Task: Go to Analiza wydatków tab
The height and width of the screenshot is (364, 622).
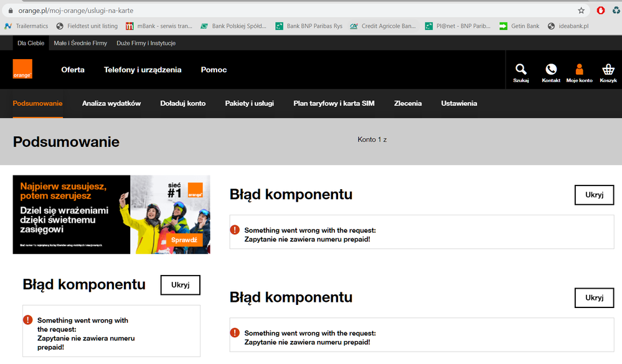Action: click(111, 103)
